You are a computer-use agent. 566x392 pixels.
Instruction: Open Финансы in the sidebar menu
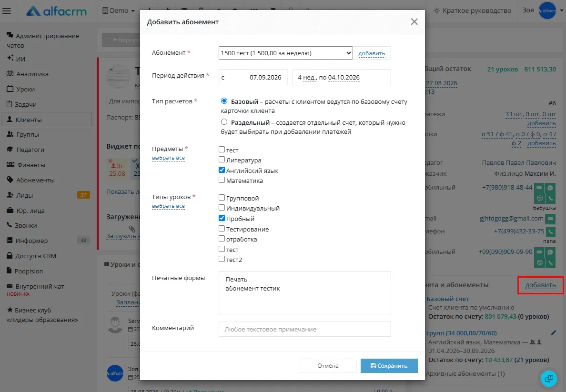(x=26, y=165)
